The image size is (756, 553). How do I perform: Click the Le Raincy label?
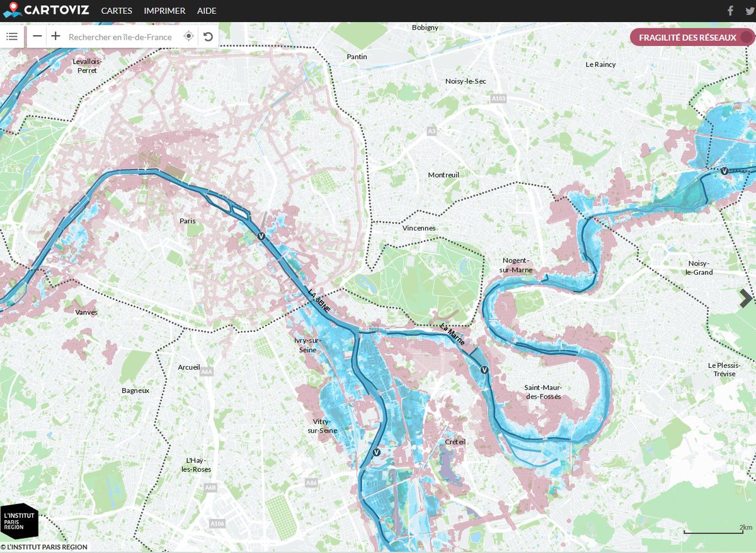click(600, 64)
